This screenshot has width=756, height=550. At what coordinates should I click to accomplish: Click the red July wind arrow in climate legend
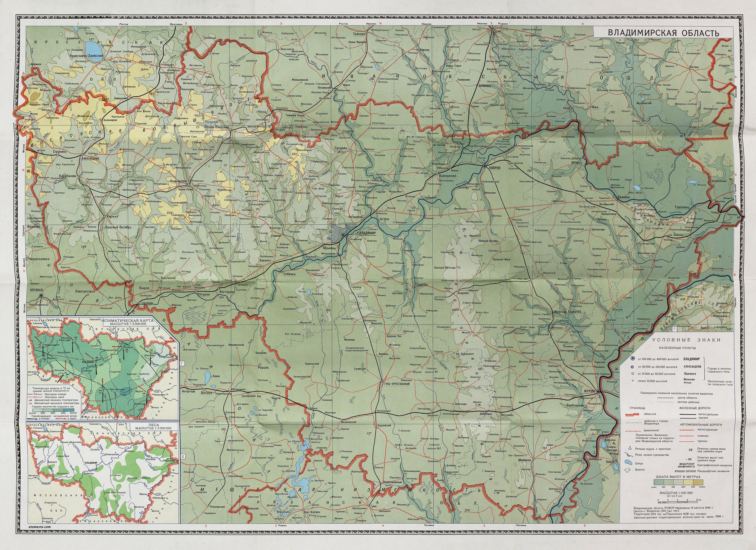point(61,419)
